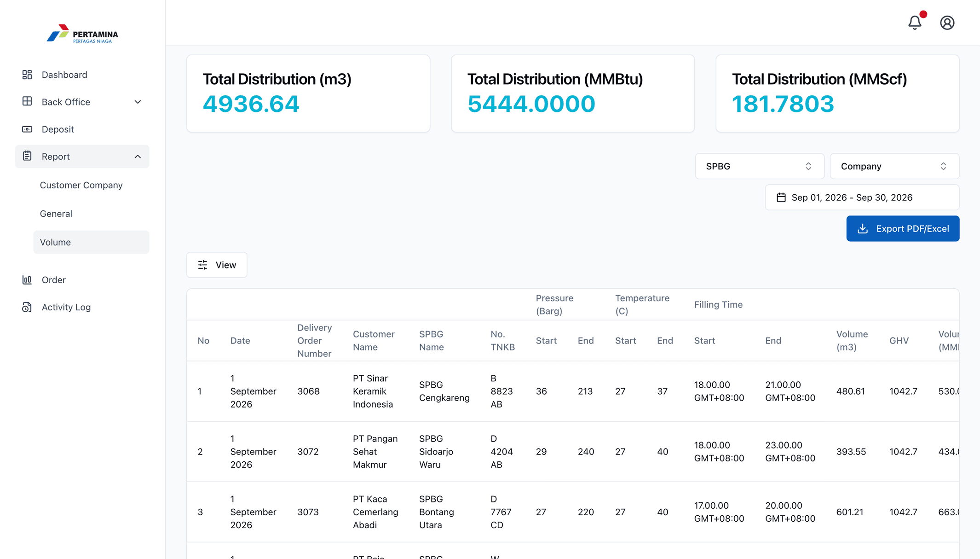The width and height of the screenshot is (980, 559).
Task: Collapse the Report section chevron
Action: tap(138, 157)
